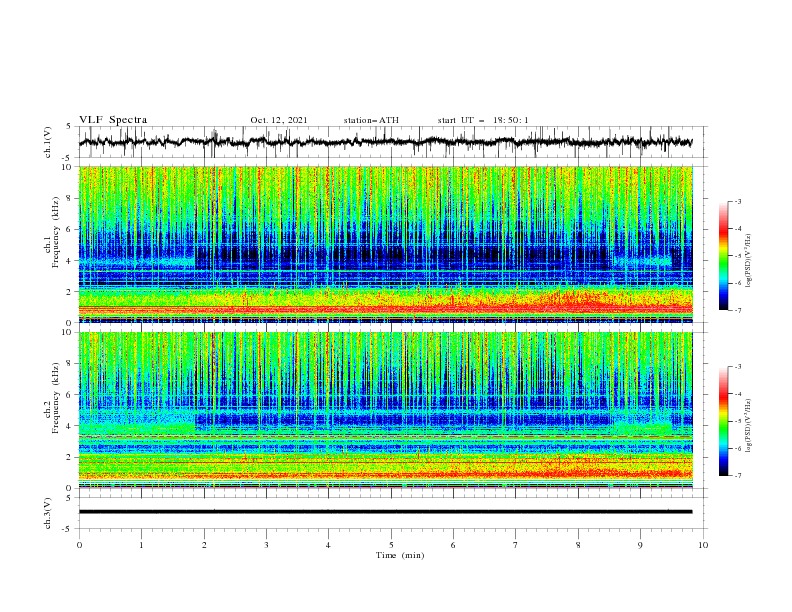Click the time axis tick label "2"
Image resolution: width=792 pixels, height=612 pixels.
(204, 545)
